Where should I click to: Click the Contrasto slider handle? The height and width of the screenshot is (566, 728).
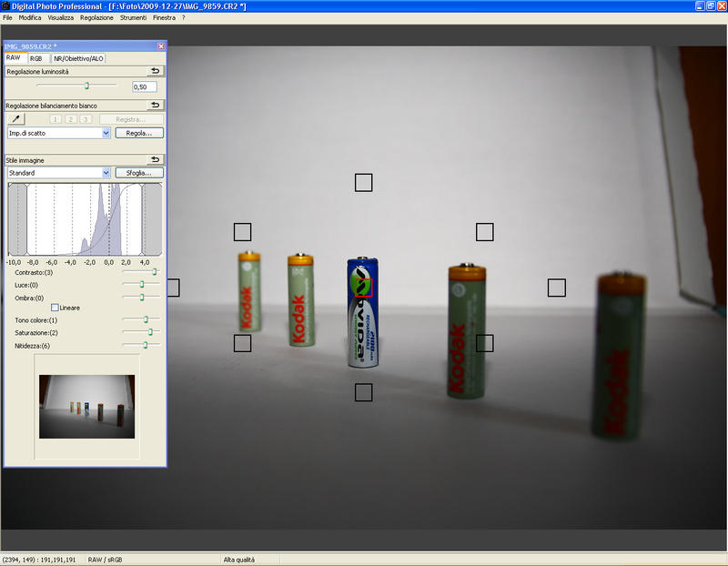click(x=155, y=271)
